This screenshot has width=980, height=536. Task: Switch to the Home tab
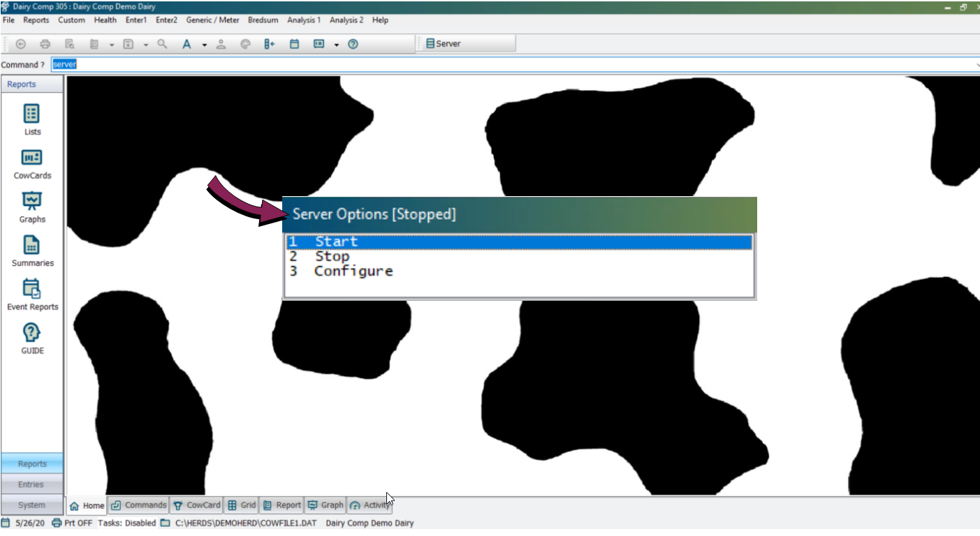tap(87, 505)
